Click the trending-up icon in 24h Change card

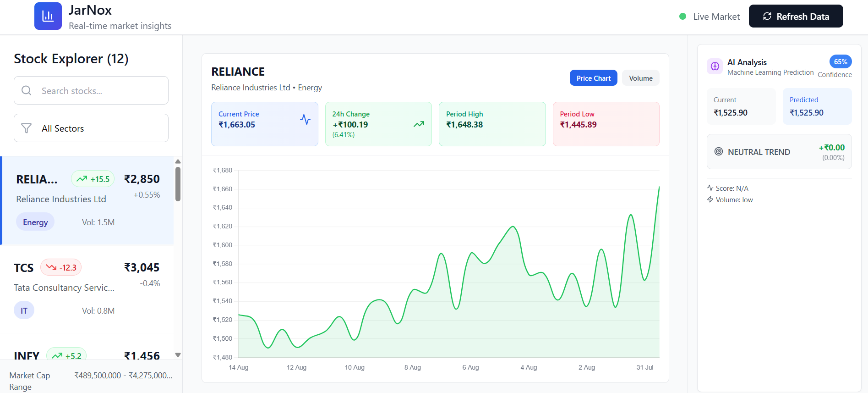[419, 124]
